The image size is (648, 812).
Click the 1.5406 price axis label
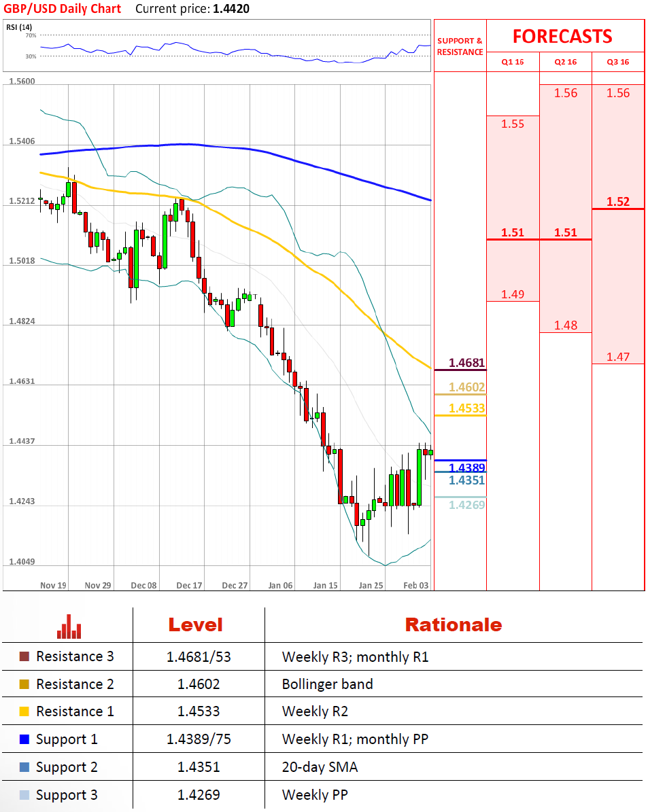click(22, 141)
